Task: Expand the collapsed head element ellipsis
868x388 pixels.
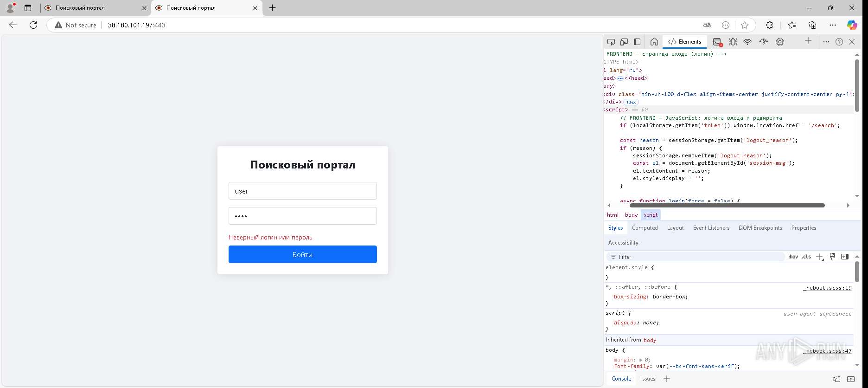Action: (620, 78)
